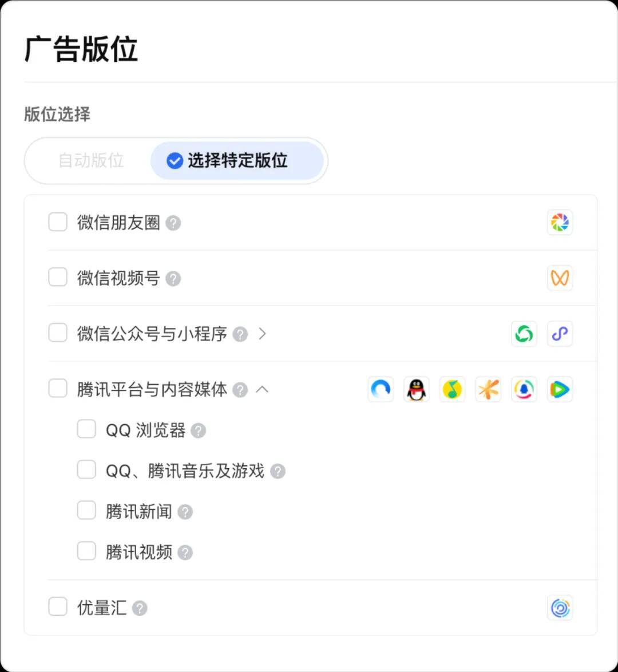Click the QQ Music yellow note icon

coord(452,389)
